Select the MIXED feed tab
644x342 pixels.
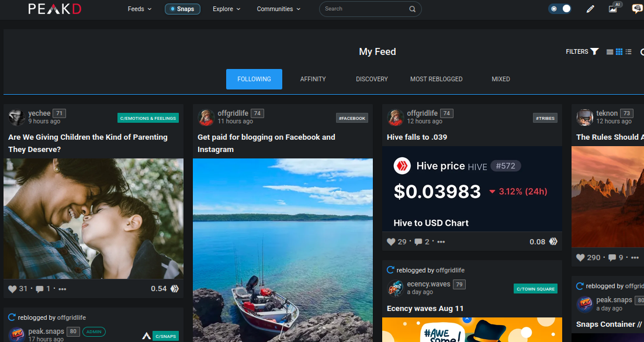pyautogui.click(x=501, y=79)
